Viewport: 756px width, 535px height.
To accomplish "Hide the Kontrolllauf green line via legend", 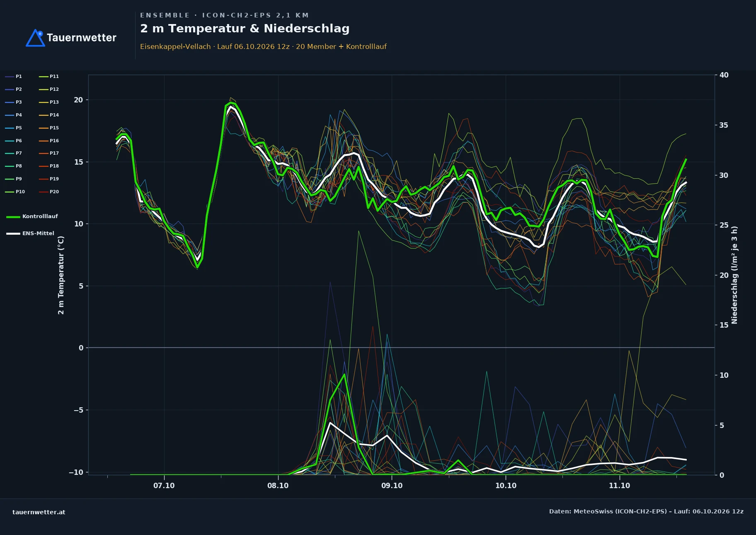I will [32, 216].
